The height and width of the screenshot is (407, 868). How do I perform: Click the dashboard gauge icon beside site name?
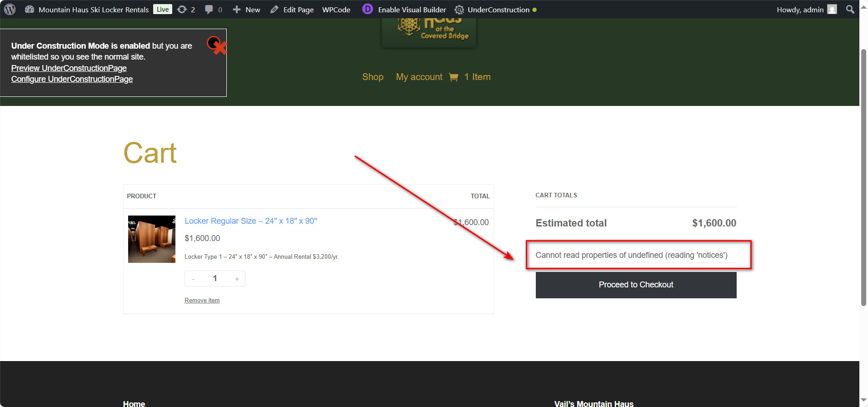coord(30,9)
